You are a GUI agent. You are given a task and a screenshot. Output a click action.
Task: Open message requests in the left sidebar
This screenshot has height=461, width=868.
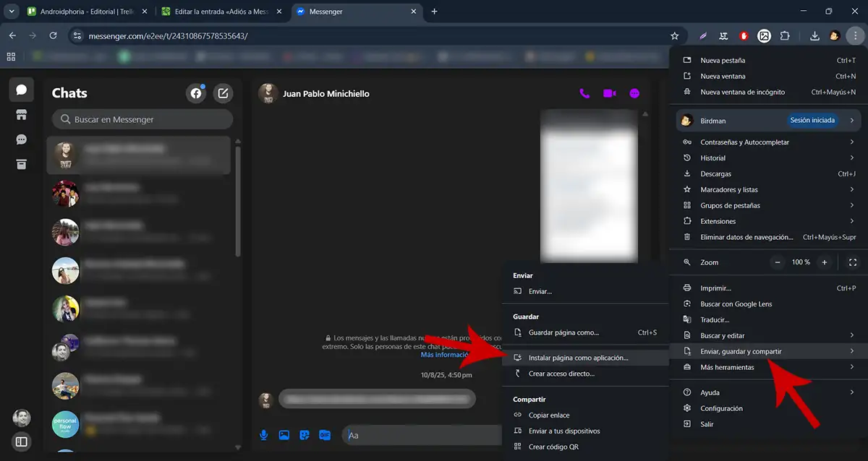20,139
